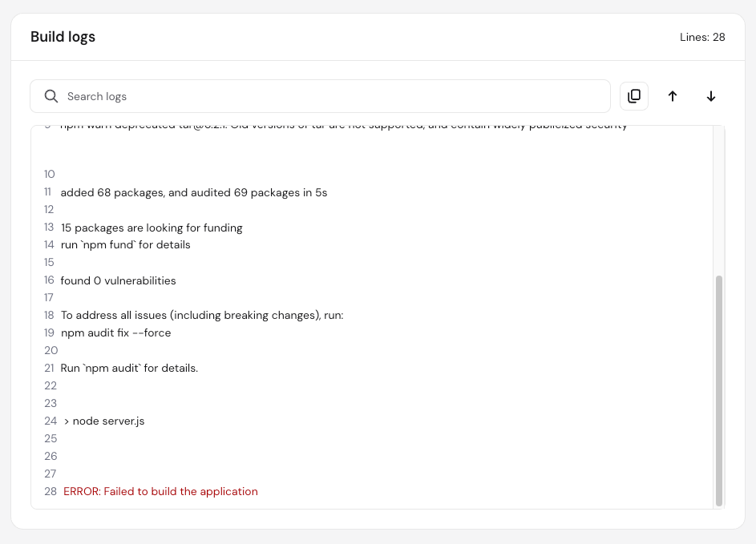The width and height of the screenshot is (756, 544).
Task: Jump to previous match with up arrow
Action: pos(673,96)
